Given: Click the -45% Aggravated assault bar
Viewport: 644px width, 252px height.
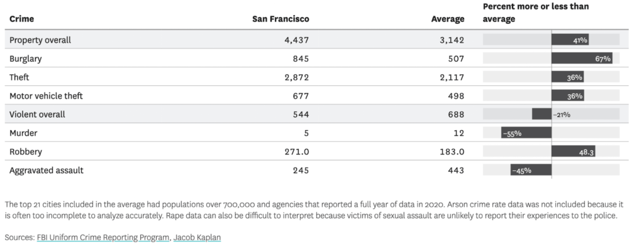Looking at the screenshot, I should pos(531,170).
